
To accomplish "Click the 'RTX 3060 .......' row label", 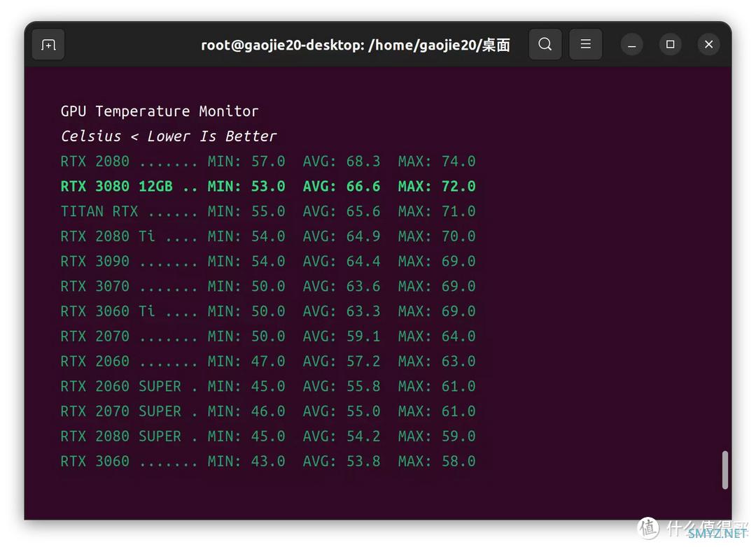I will pyautogui.click(x=129, y=462).
